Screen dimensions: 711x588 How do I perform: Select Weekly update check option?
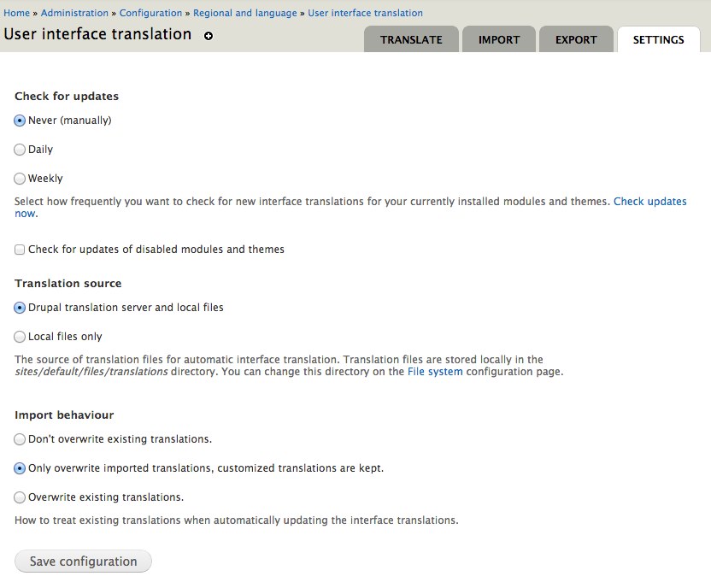point(20,179)
